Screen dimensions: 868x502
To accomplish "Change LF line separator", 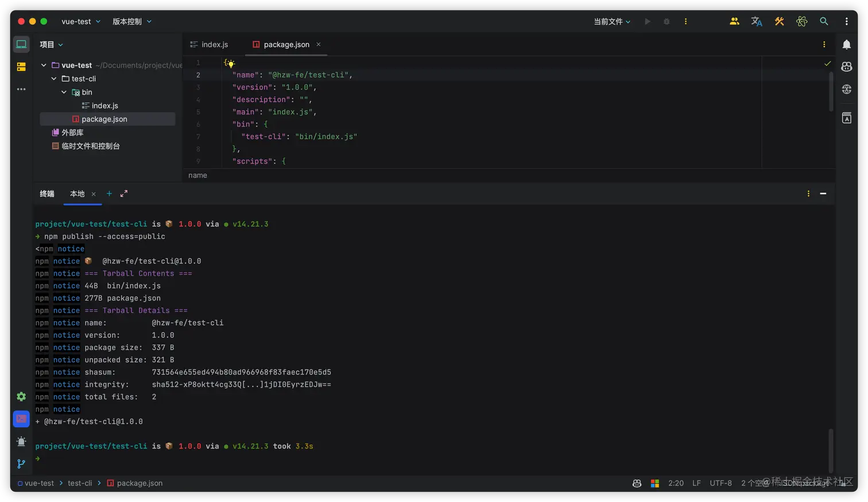I will [696, 483].
